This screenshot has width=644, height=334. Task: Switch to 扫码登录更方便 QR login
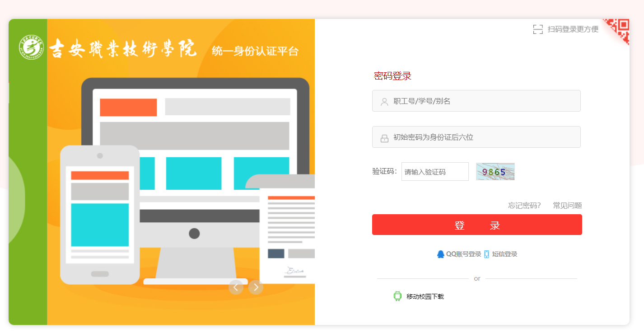[573, 29]
